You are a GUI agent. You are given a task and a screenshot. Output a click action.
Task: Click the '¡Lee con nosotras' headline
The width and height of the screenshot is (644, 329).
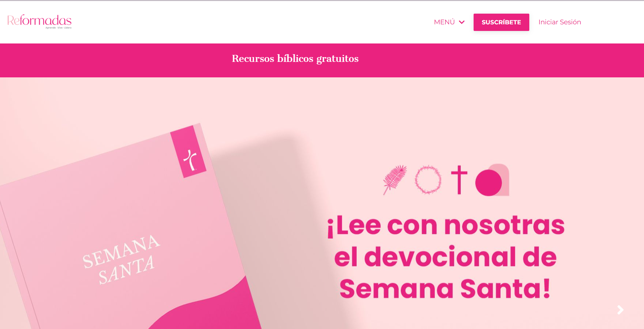[x=446, y=225]
